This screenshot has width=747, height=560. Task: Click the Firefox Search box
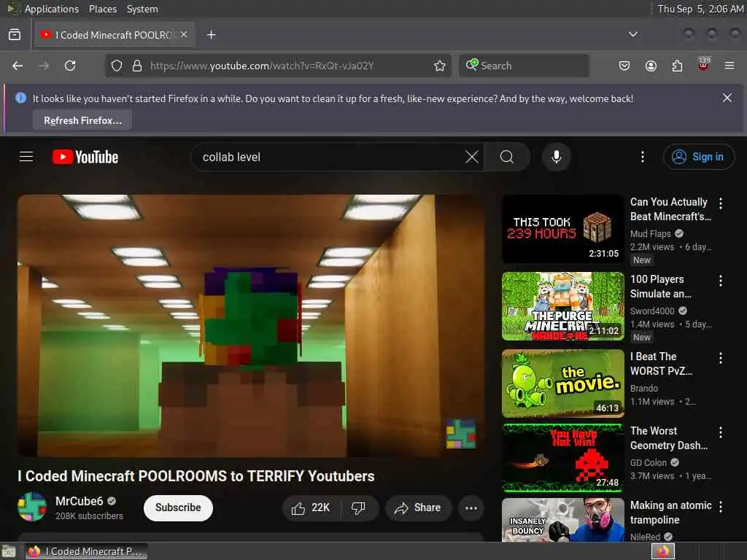click(x=524, y=66)
